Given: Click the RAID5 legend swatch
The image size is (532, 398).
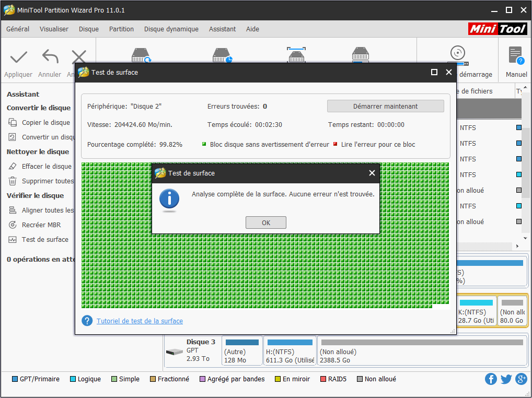Looking at the screenshot, I should (323, 379).
